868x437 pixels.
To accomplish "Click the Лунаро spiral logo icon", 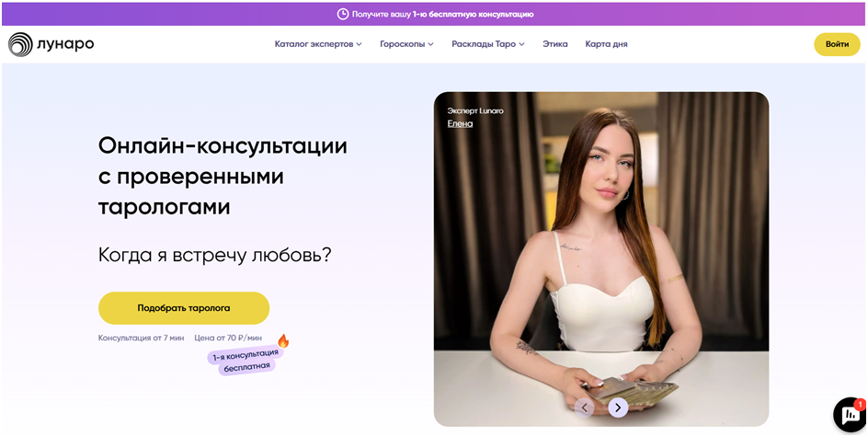I will (x=20, y=44).
